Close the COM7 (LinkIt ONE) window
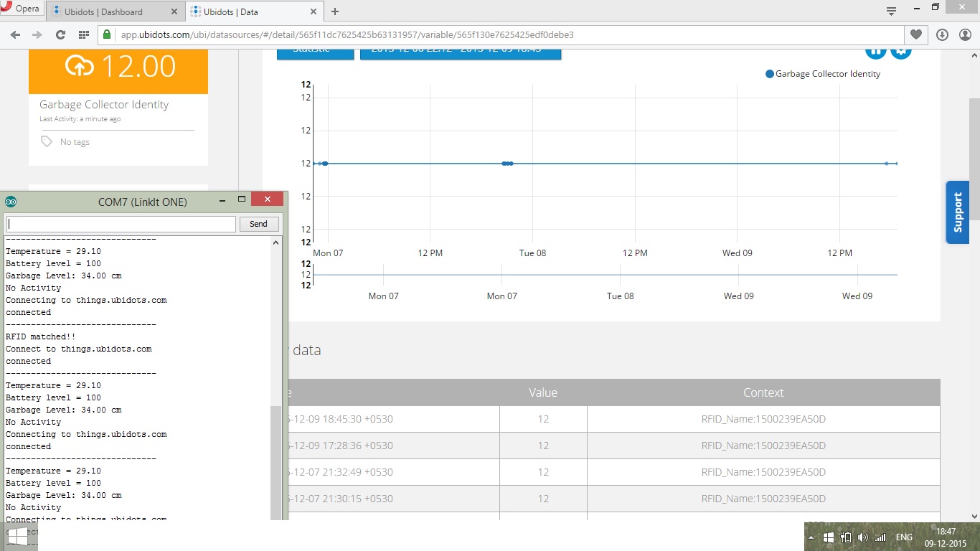This screenshot has width=980, height=551. (268, 199)
